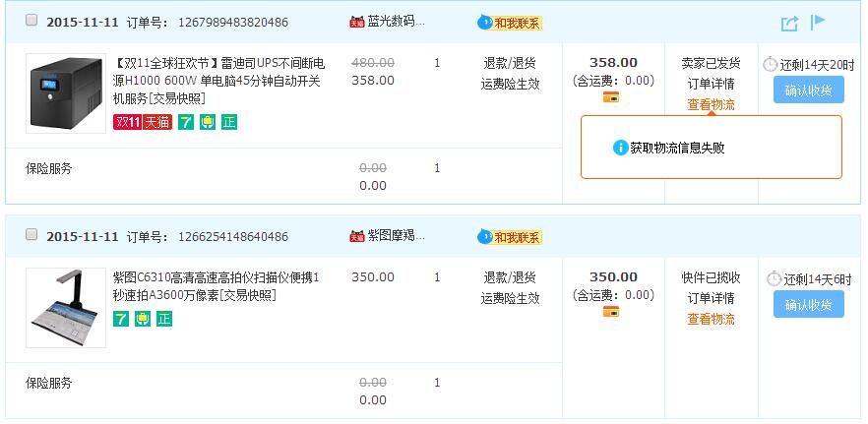Image resolution: width=868 pixels, height=424 pixels.
Task: Click 确认收货 for the scanner order
Action: [809, 304]
